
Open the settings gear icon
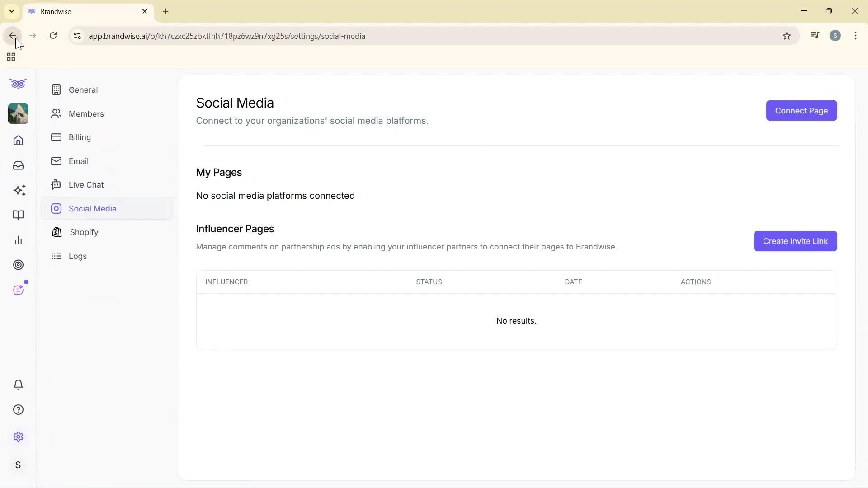(x=18, y=436)
